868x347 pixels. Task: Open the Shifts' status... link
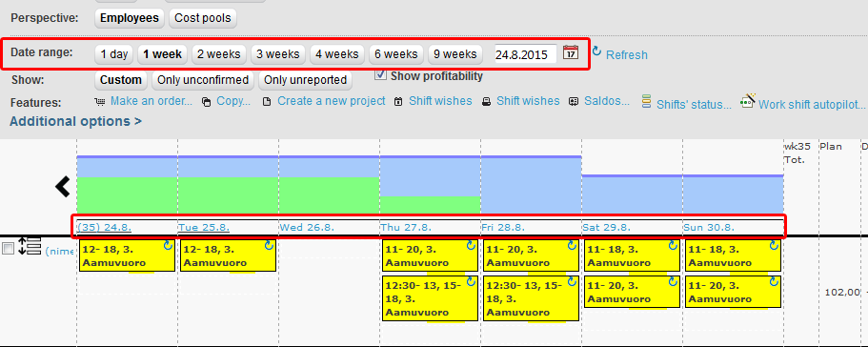point(694,105)
